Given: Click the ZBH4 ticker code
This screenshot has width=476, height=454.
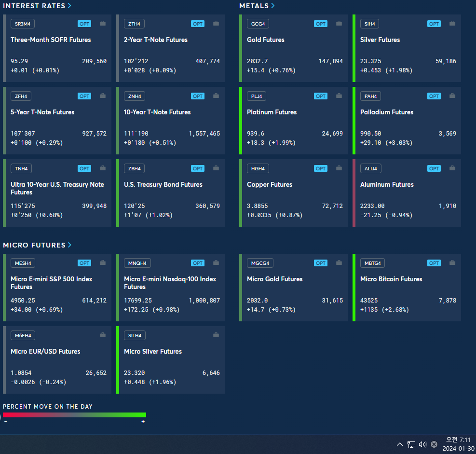Looking at the screenshot, I should (x=134, y=168).
